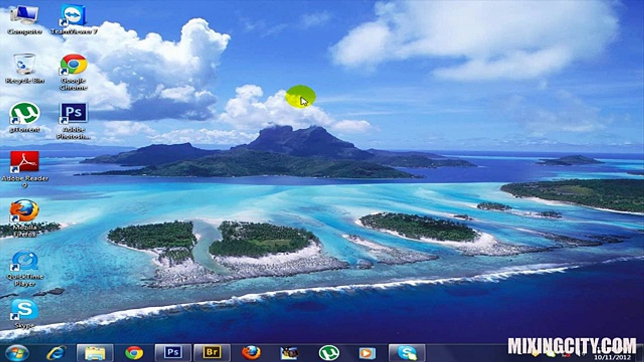Image resolution: width=644 pixels, height=362 pixels.
Task: Open the clapperboard video app in taskbar
Action: tap(290, 352)
